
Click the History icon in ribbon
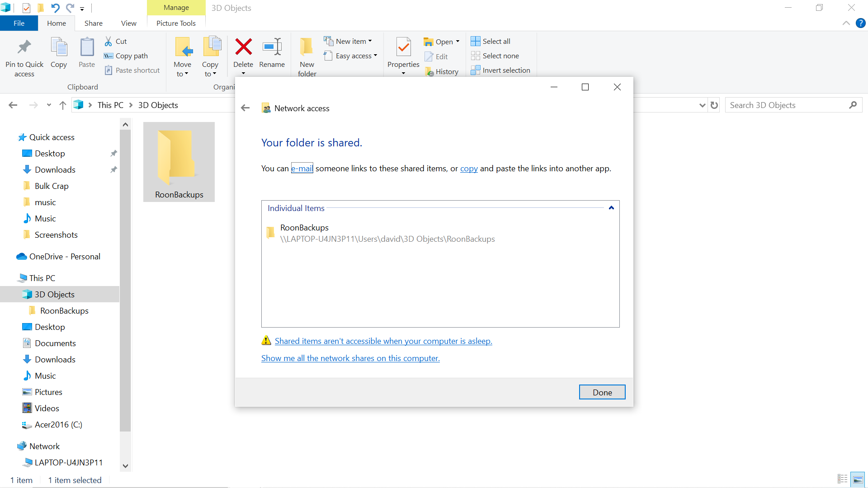(x=429, y=71)
